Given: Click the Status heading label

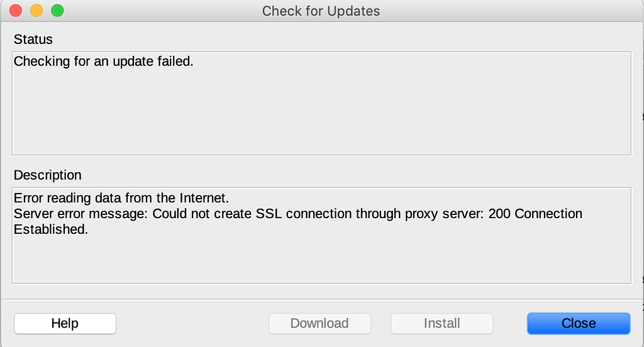Looking at the screenshot, I should pos(33,40).
